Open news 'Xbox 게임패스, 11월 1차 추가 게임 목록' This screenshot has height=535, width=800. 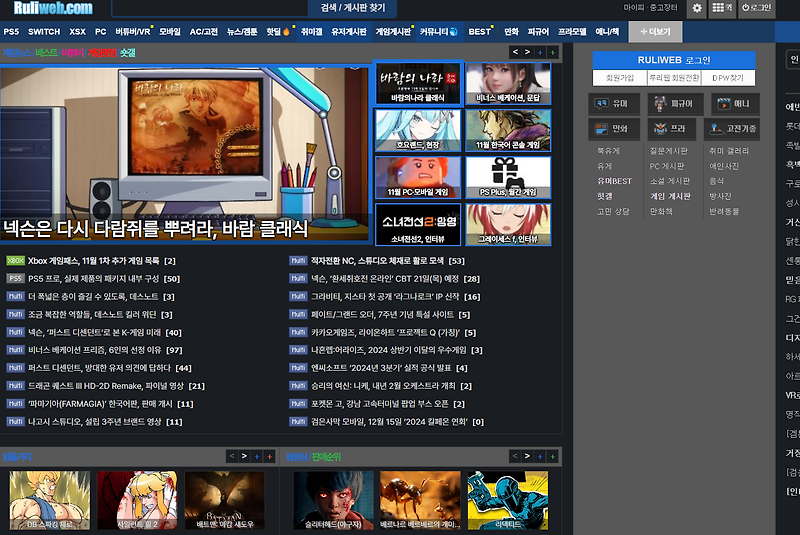point(94,261)
